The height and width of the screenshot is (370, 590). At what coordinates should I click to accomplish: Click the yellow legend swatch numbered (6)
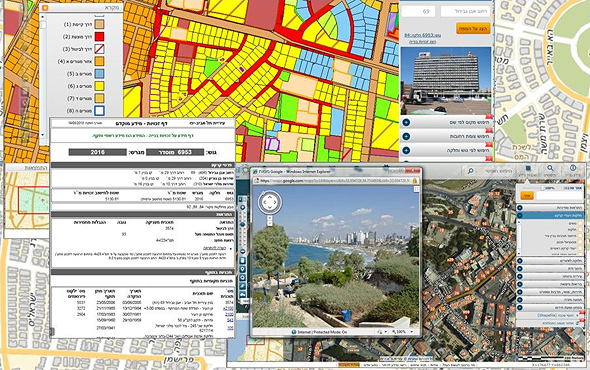pos(99,86)
